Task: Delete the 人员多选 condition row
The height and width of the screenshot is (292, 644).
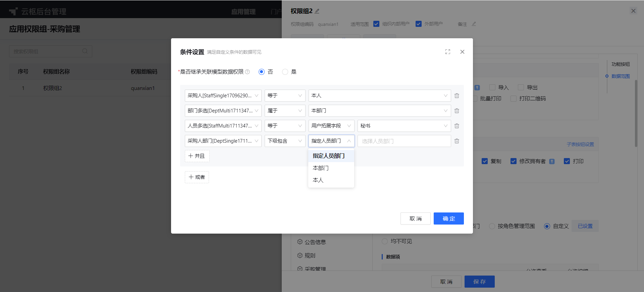Action: [457, 126]
